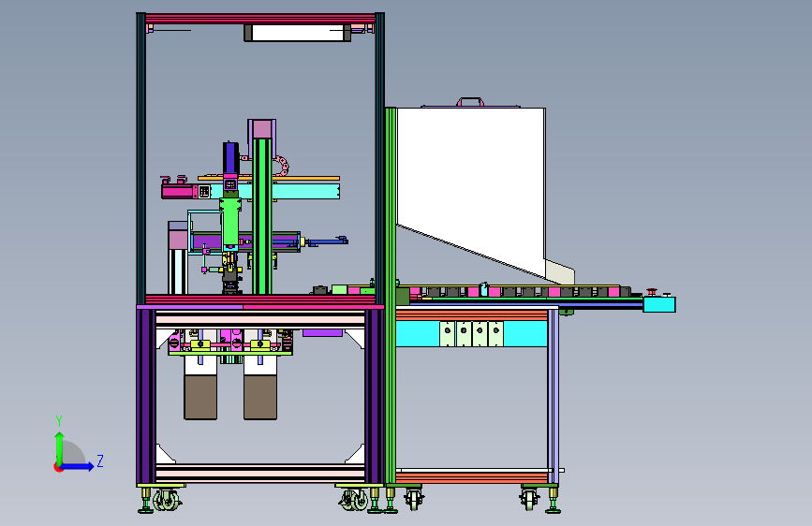The width and height of the screenshot is (812, 526).
Task: Select the cyan motor box at the conveyor end
Action: (x=659, y=304)
